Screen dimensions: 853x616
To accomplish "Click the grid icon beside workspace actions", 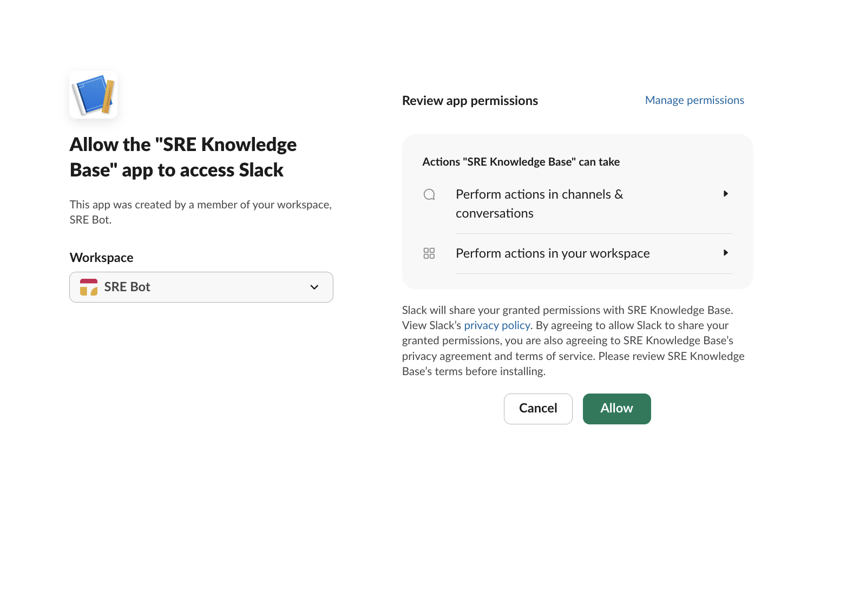I will coord(429,253).
